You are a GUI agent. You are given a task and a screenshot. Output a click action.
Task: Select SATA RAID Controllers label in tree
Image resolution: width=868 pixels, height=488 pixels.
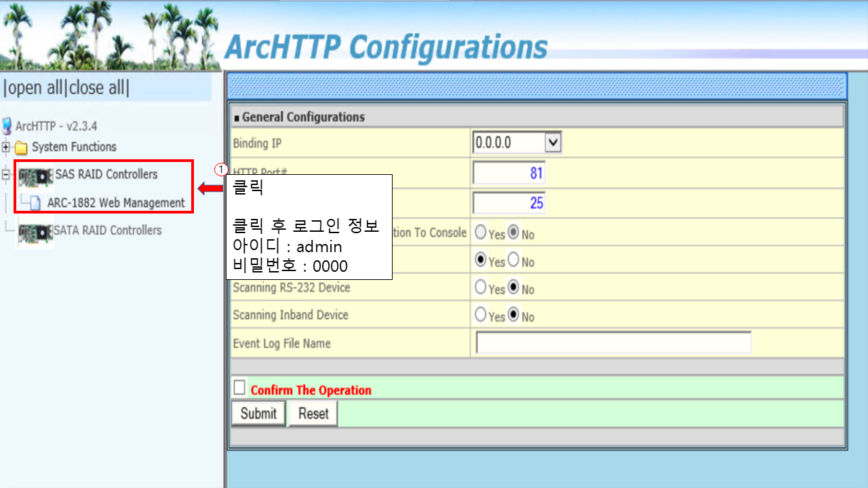point(108,230)
